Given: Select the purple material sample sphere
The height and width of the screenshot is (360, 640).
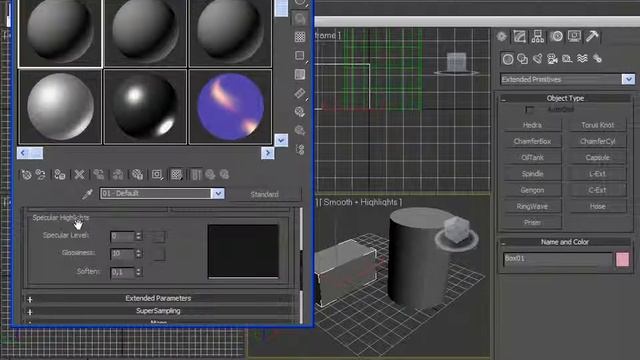Looking at the screenshot, I should point(230,107).
